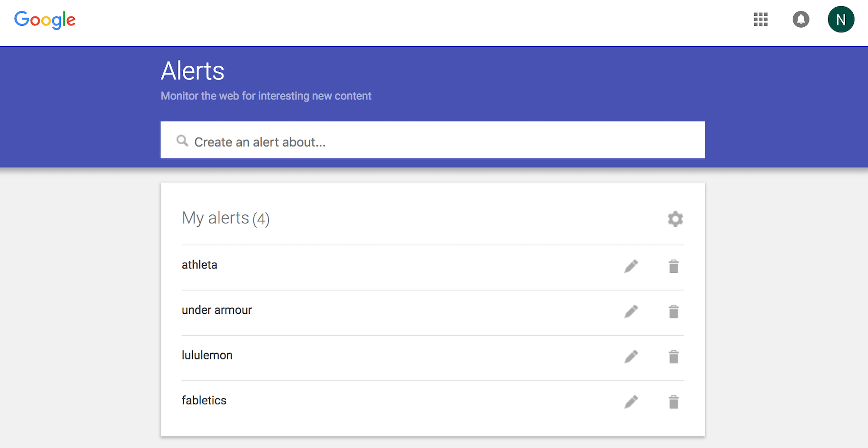Image resolution: width=868 pixels, height=448 pixels.
Task: Edit the athleta alert
Action: [631, 266]
